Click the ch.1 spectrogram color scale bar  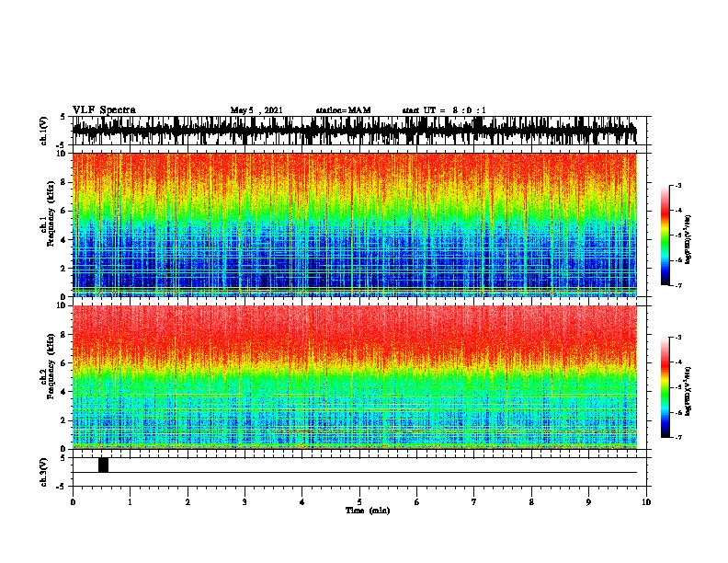[665, 236]
